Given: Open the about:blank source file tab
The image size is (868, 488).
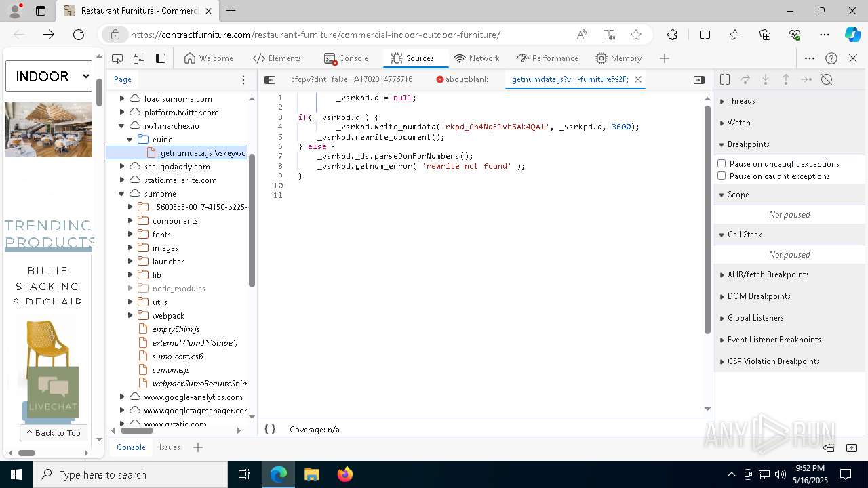Looking at the screenshot, I should point(462,79).
